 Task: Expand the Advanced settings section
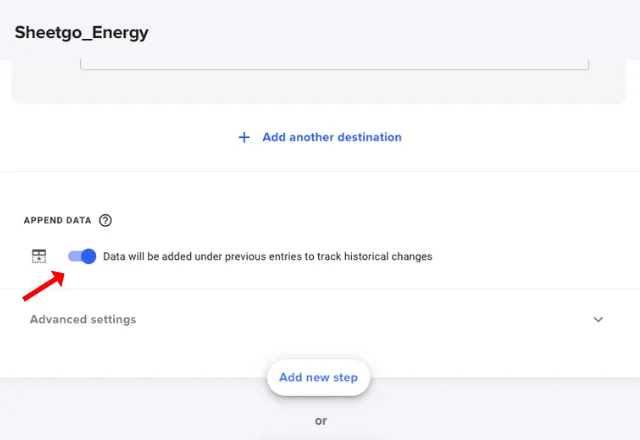[x=320, y=319]
